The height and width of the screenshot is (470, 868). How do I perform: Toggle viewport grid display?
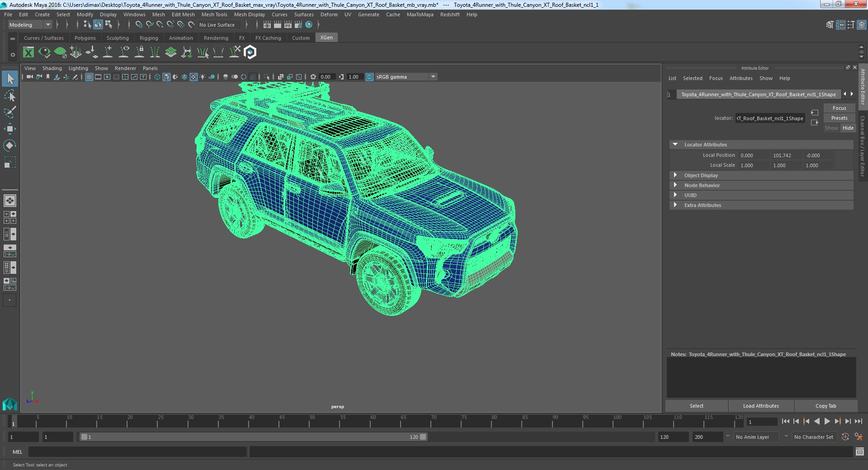(89, 77)
